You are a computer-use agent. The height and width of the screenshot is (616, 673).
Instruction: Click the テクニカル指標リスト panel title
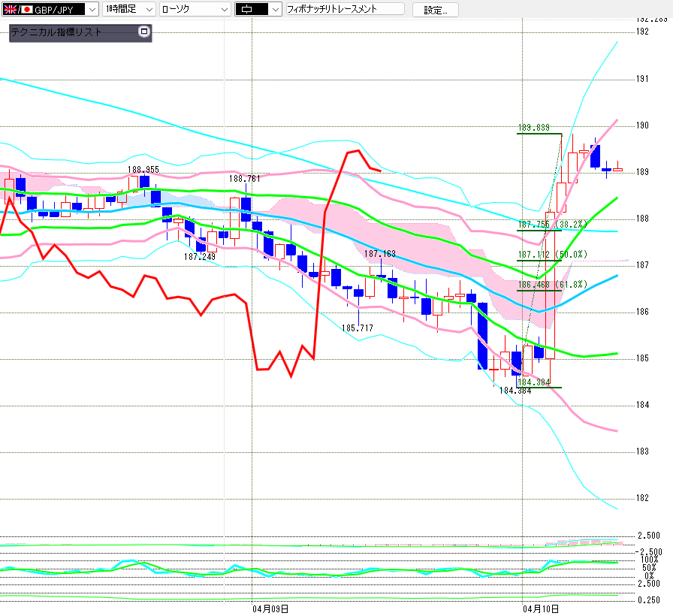[56, 32]
